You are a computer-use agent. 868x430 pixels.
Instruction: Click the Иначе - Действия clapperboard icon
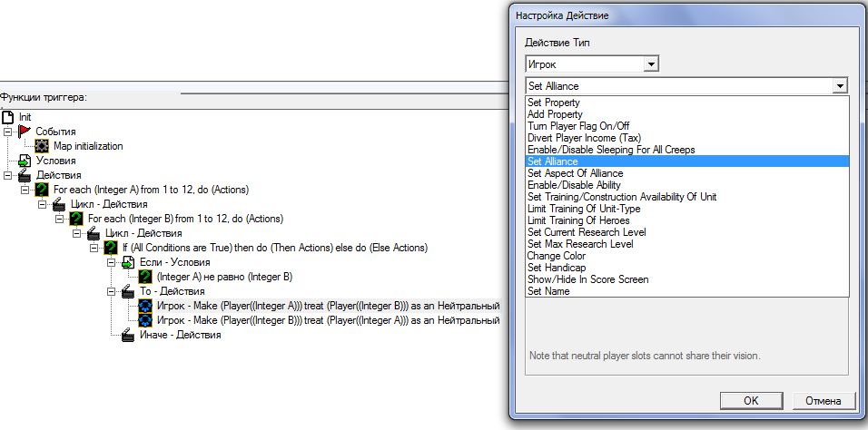click(x=128, y=334)
